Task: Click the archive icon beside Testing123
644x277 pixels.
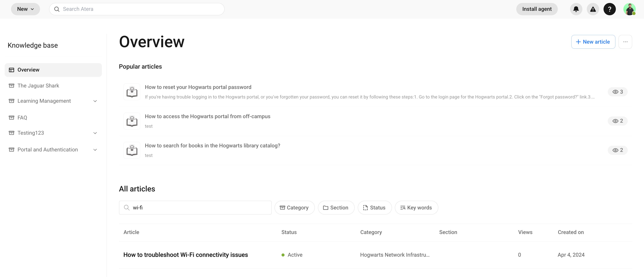Action: [11, 133]
